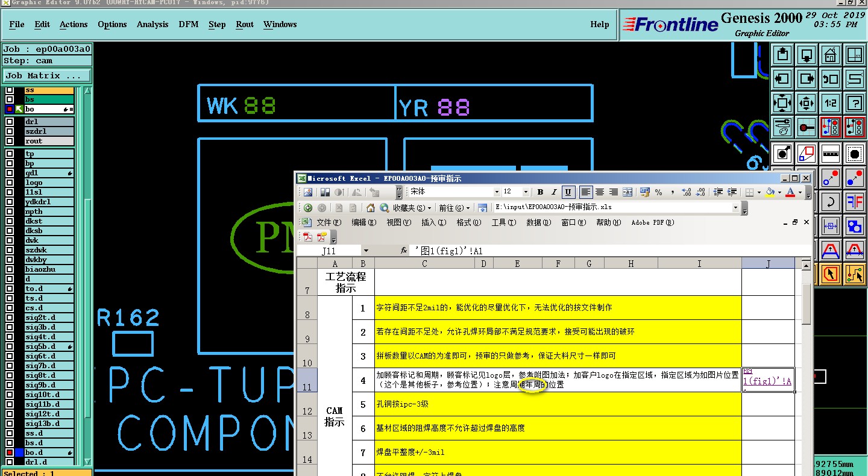The height and width of the screenshot is (476, 868).
Task: Center align text in Excel toolbar
Action: [x=600, y=192]
